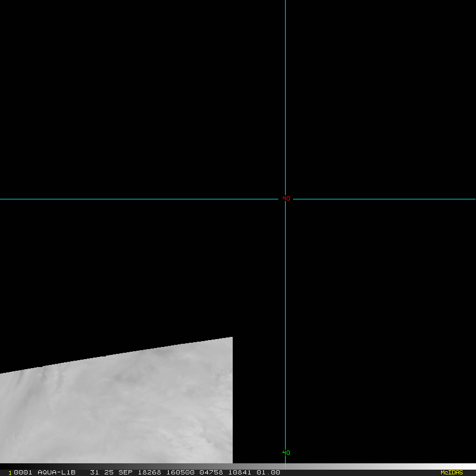Click the 0001 frame number in status bar
The image size is (476, 476).
click(x=23, y=473)
